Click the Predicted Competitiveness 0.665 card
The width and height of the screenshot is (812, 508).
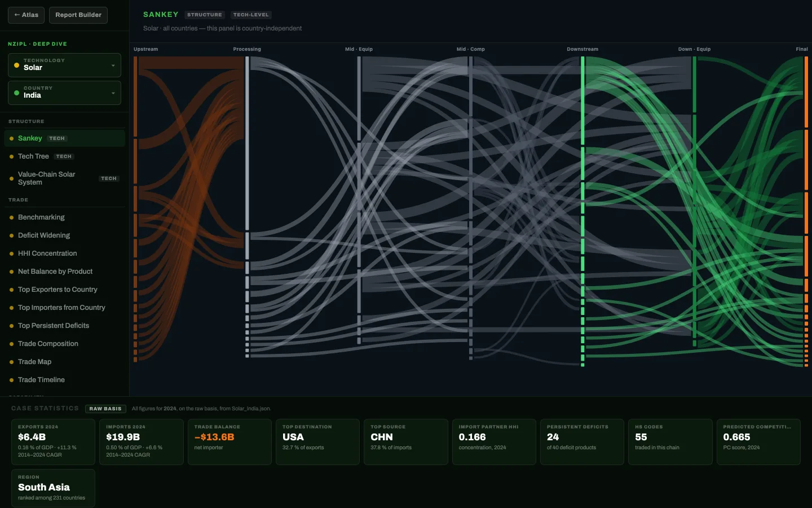[758, 442]
